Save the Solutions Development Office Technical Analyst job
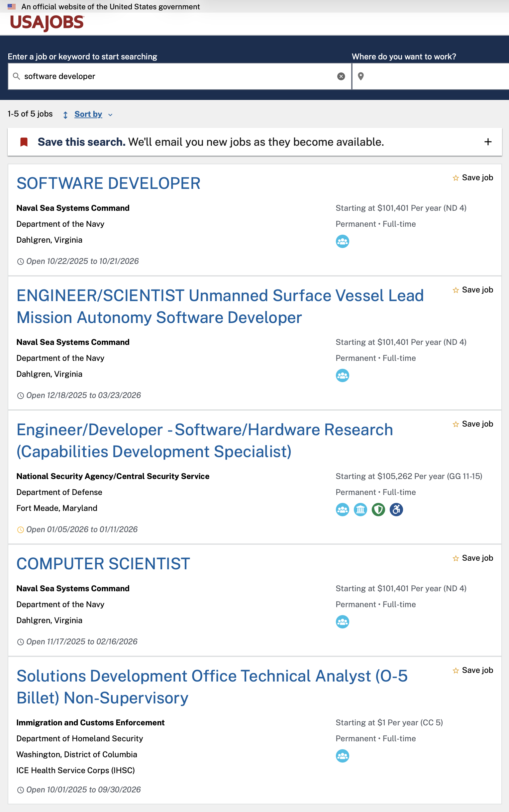The image size is (509, 812). click(x=473, y=670)
